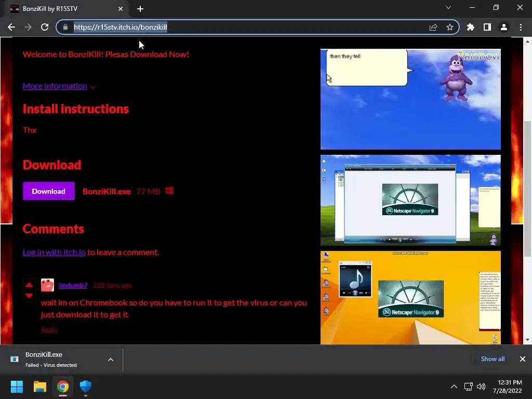Open the network status icon
The image size is (532, 399).
(x=469, y=387)
